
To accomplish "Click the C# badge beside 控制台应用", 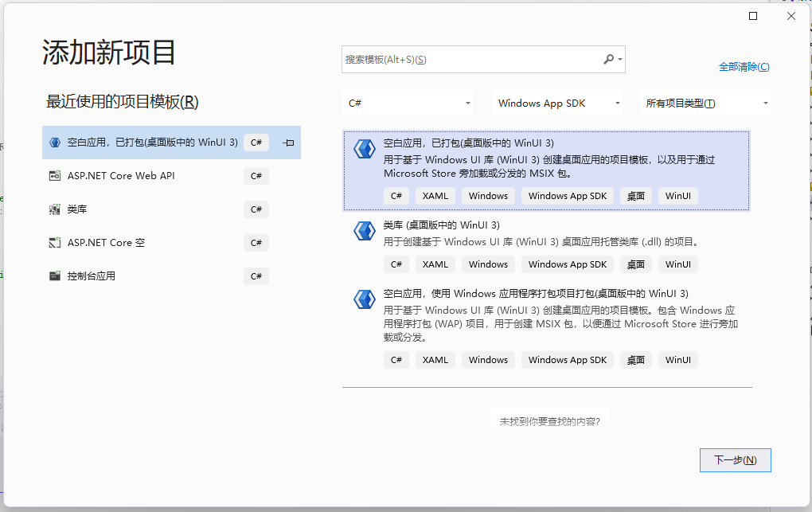I will coord(256,276).
